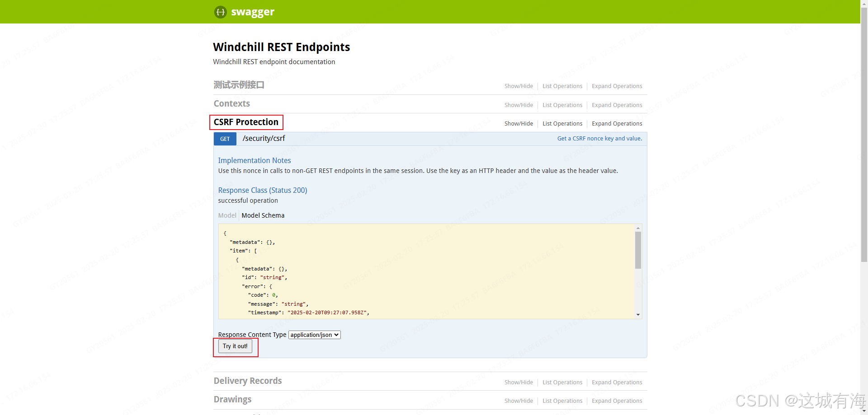Click the Response Class (Status 200) heading
The width and height of the screenshot is (868, 415).
point(263,191)
